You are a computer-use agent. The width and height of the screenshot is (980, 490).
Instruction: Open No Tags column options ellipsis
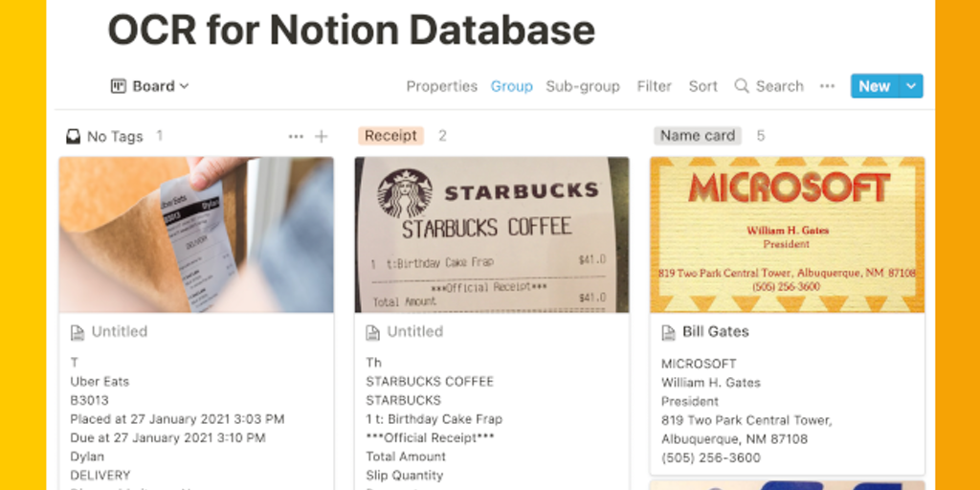click(x=296, y=137)
